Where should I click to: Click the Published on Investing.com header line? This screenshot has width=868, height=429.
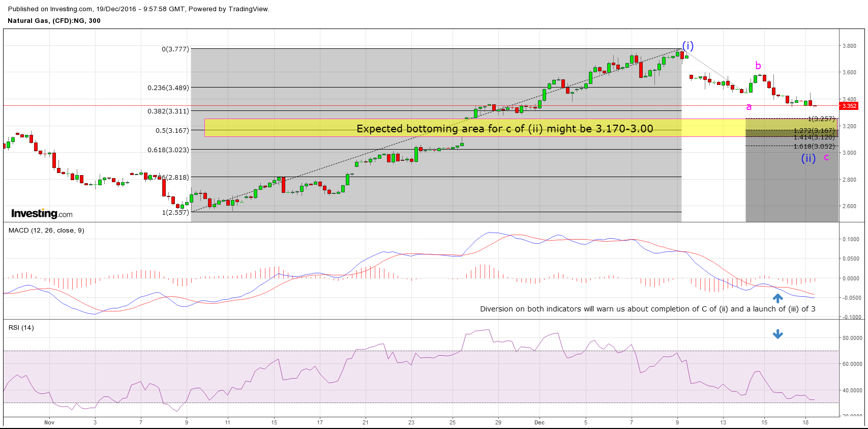pyautogui.click(x=139, y=9)
